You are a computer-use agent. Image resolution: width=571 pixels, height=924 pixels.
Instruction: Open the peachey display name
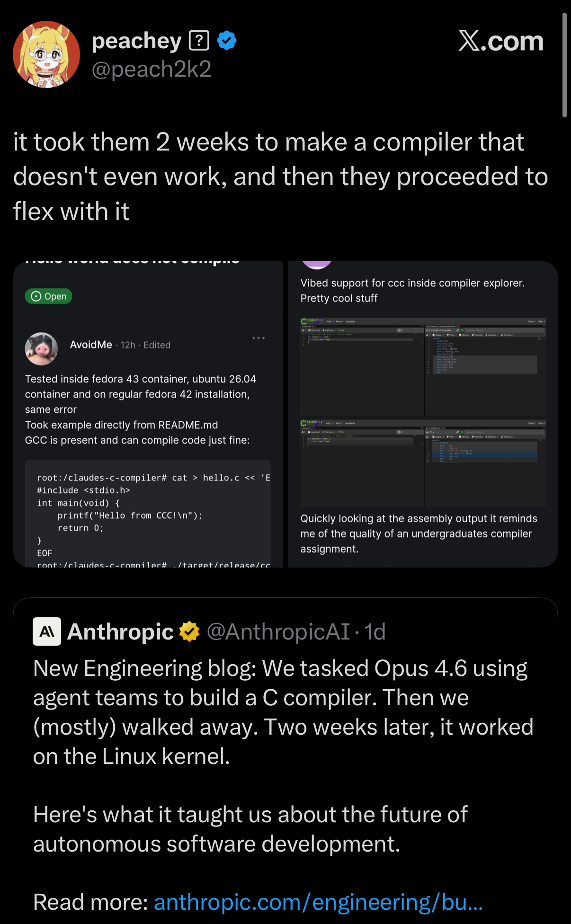tap(136, 41)
